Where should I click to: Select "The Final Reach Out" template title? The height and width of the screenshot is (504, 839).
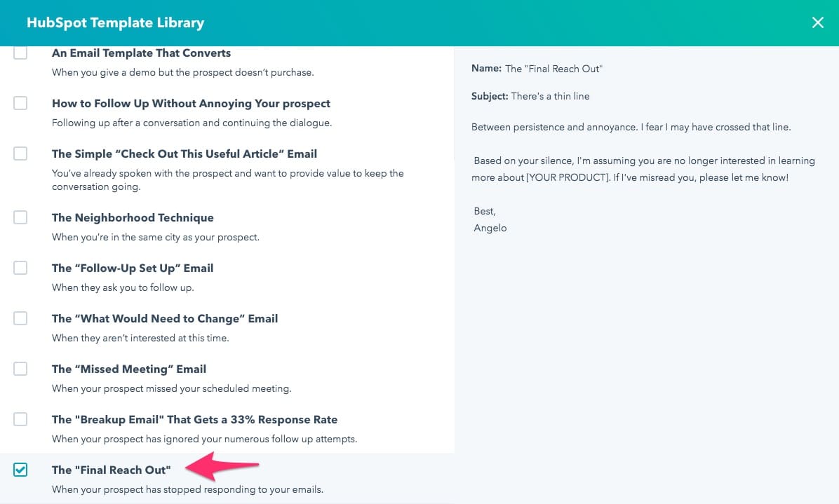point(111,470)
